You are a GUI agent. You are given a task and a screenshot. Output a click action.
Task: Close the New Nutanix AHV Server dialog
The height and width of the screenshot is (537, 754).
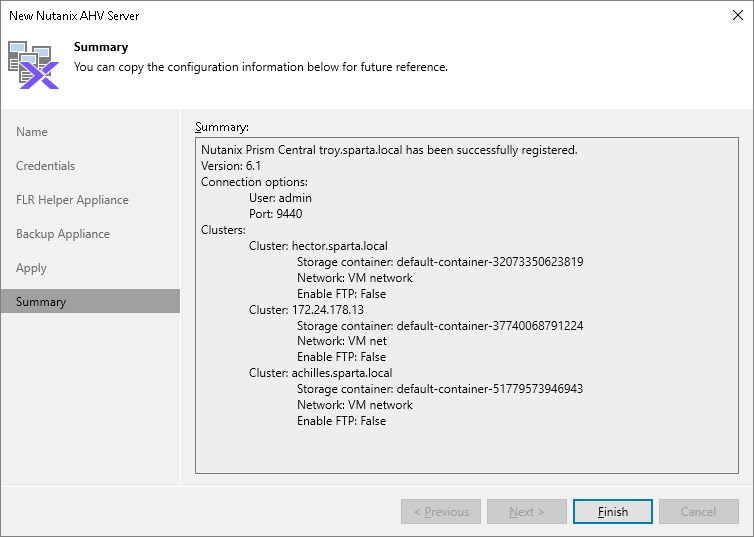click(x=737, y=16)
